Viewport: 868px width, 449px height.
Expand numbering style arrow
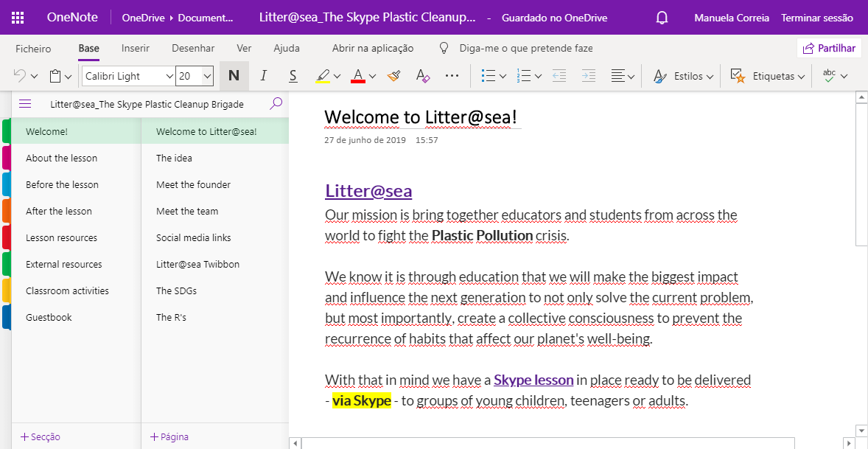[537, 77]
